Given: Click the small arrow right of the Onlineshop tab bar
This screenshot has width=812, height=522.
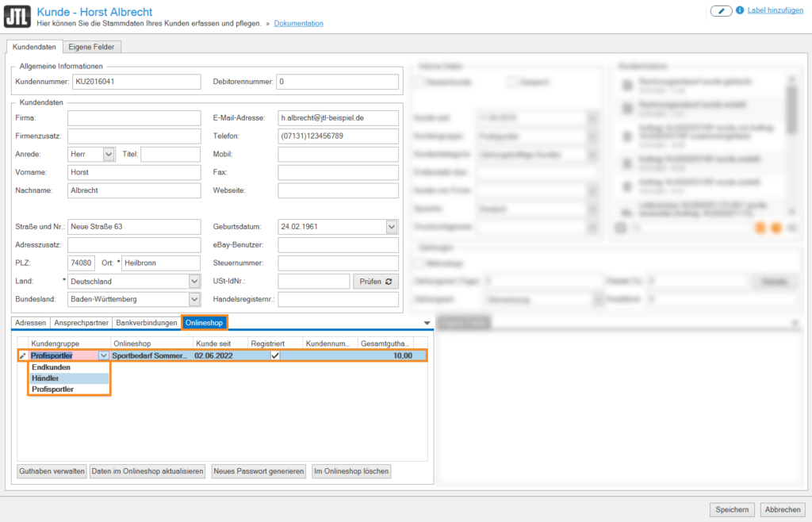Looking at the screenshot, I should click(427, 323).
